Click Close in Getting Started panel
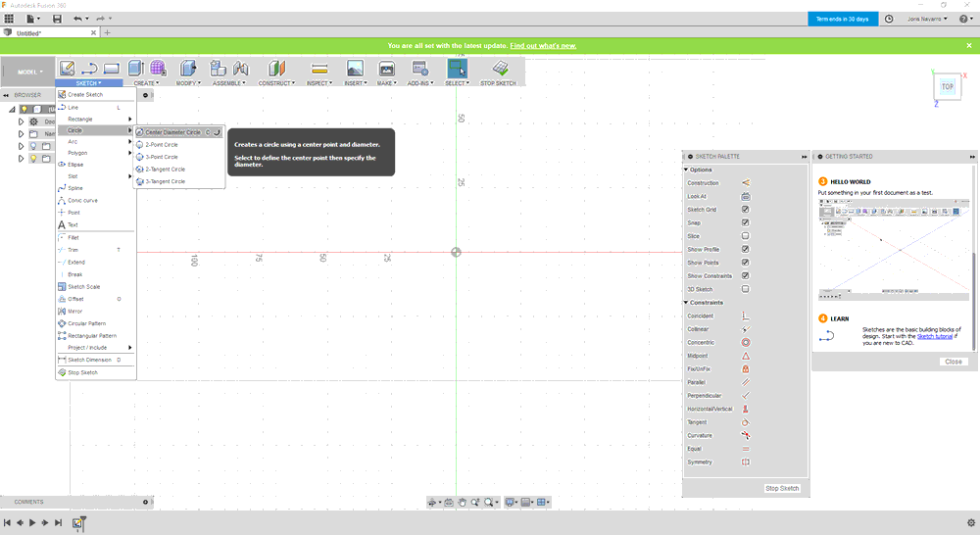 click(x=954, y=362)
